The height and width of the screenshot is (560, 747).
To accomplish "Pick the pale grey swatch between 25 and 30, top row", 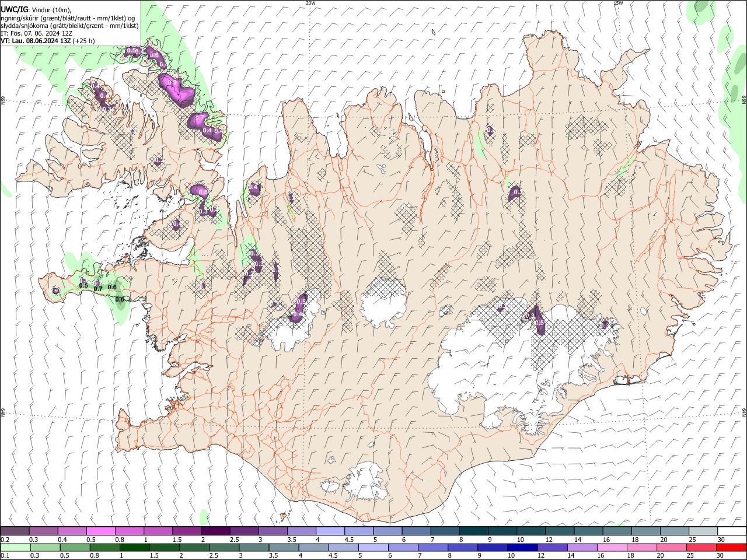I will tap(704, 531).
